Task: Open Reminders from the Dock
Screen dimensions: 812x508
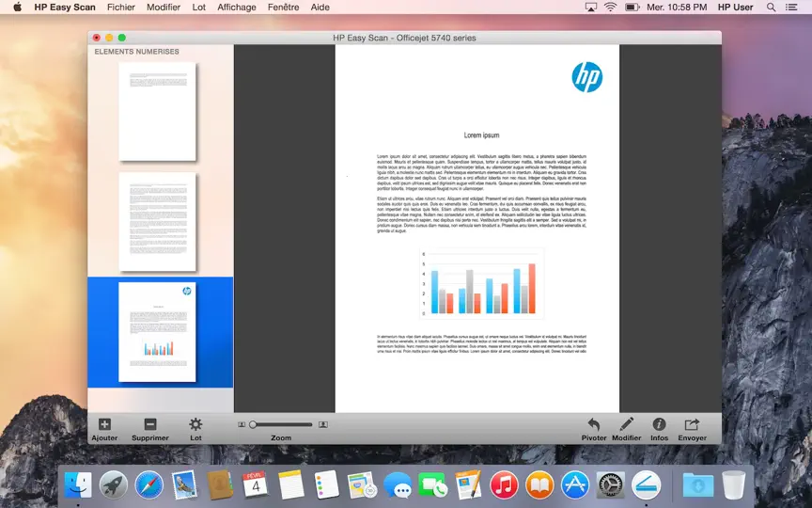Action: click(x=326, y=485)
